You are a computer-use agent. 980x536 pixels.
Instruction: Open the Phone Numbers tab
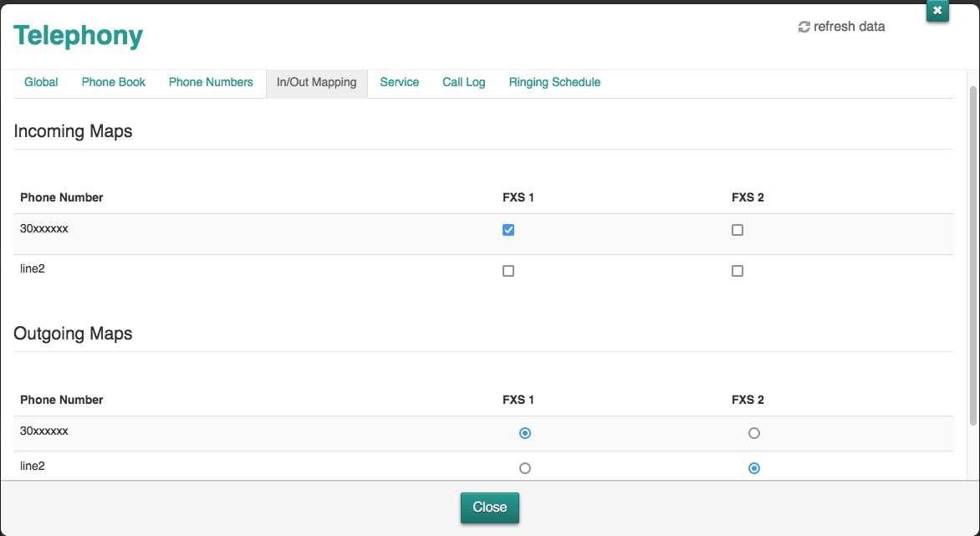(211, 82)
